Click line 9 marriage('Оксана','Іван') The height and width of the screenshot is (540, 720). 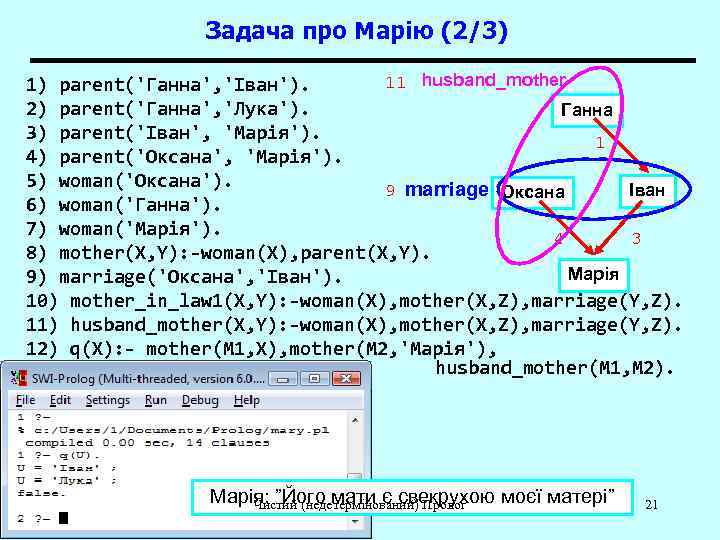(184, 277)
